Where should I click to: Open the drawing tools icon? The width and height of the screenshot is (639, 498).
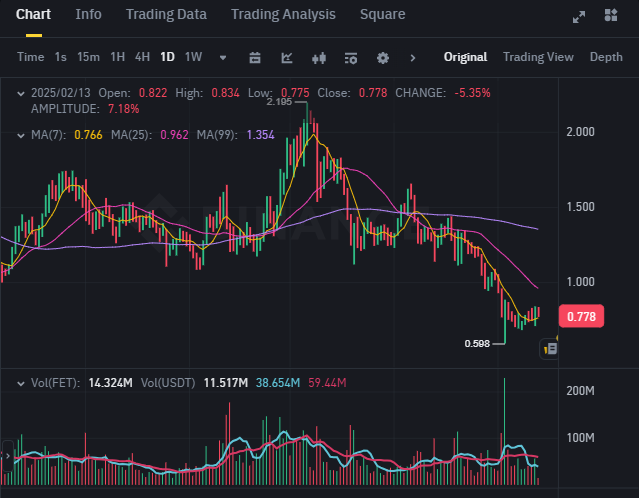286,58
